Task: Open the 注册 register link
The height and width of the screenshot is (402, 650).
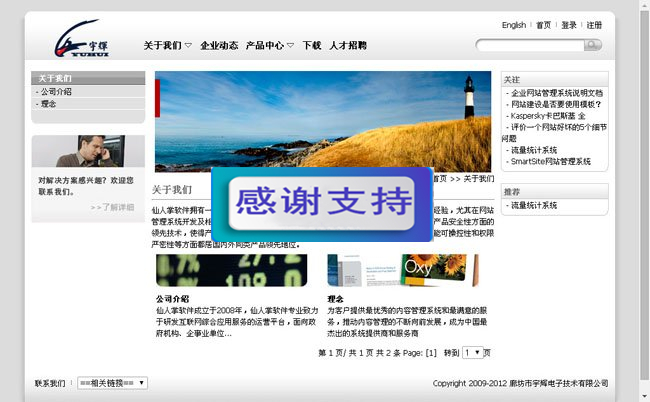Action: (594, 25)
